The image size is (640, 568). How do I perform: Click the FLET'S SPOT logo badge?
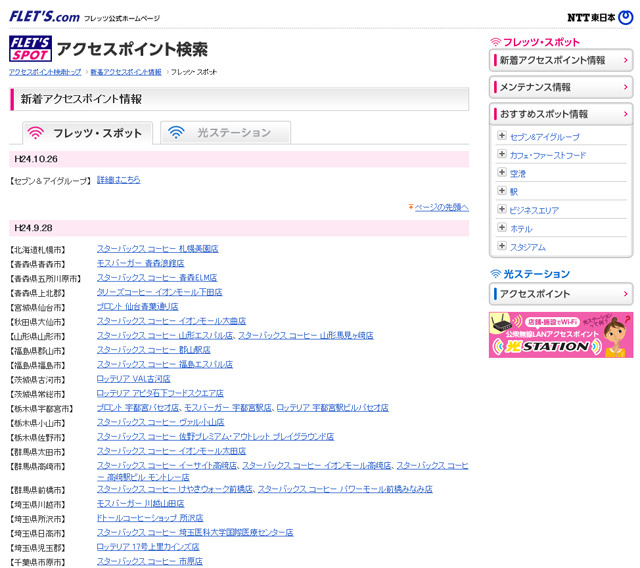(30, 49)
